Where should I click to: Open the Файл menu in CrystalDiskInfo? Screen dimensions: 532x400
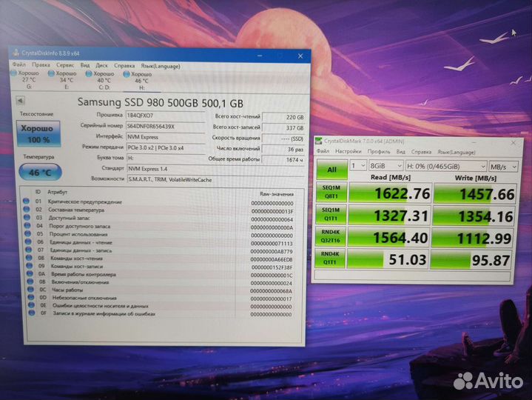pyautogui.click(x=19, y=64)
